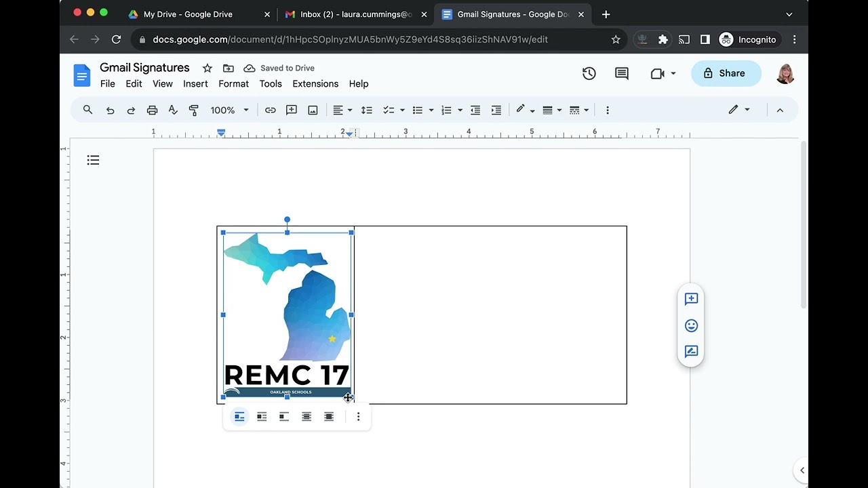The width and height of the screenshot is (868, 488).
Task: Click the search the menus magnifier
Action: click(87, 110)
